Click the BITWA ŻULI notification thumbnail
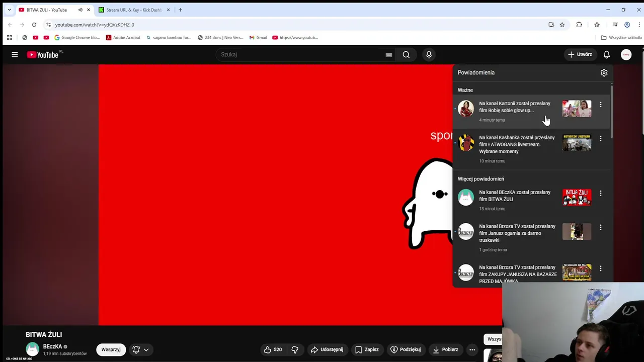 (577, 197)
